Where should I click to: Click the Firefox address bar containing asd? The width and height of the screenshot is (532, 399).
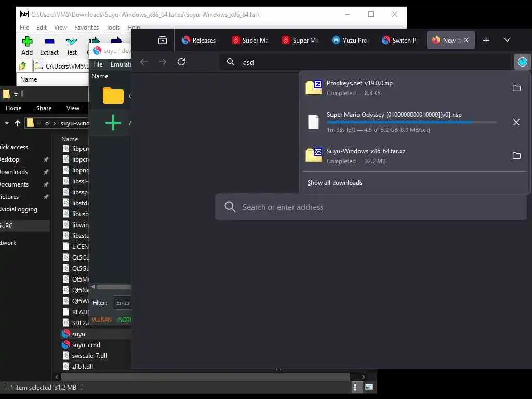pyautogui.click(x=365, y=62)
